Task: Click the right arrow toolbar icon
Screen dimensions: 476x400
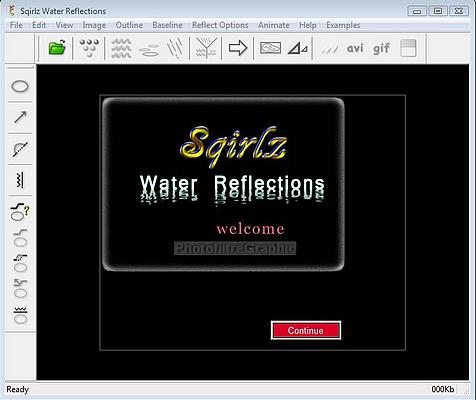Action: click(238, 48)
